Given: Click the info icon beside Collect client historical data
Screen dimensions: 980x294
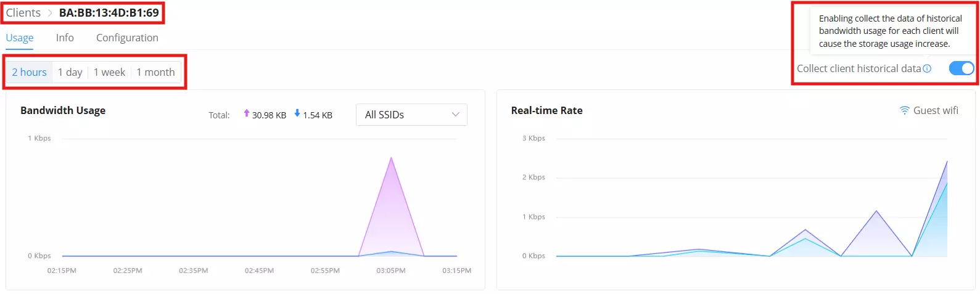Looking at the screenshot, I should [927, 68].
